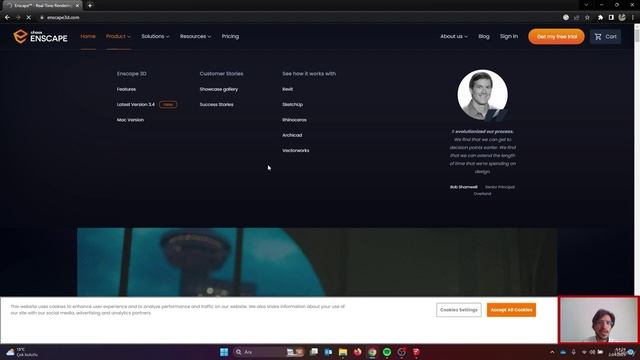Open File Explorer from the taskbar
Image resolution: width=640 pixels, height=360 pixels.
(x=343, y=352)
